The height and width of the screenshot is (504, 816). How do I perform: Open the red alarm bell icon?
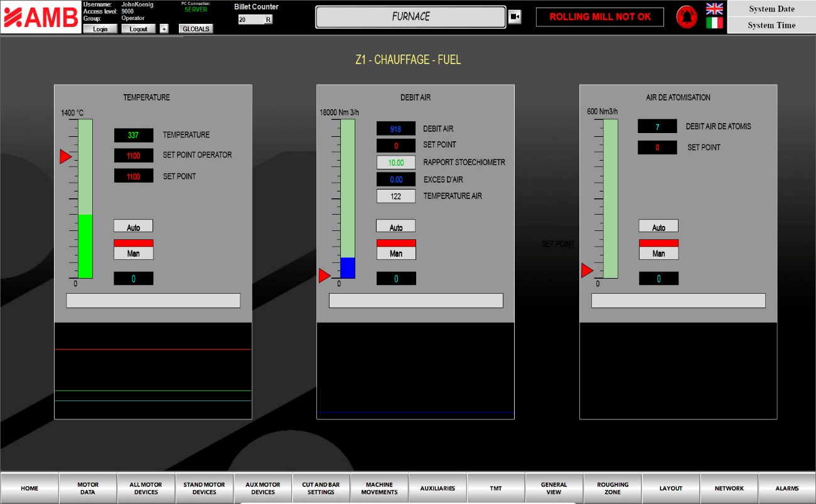tap(686, 17)
